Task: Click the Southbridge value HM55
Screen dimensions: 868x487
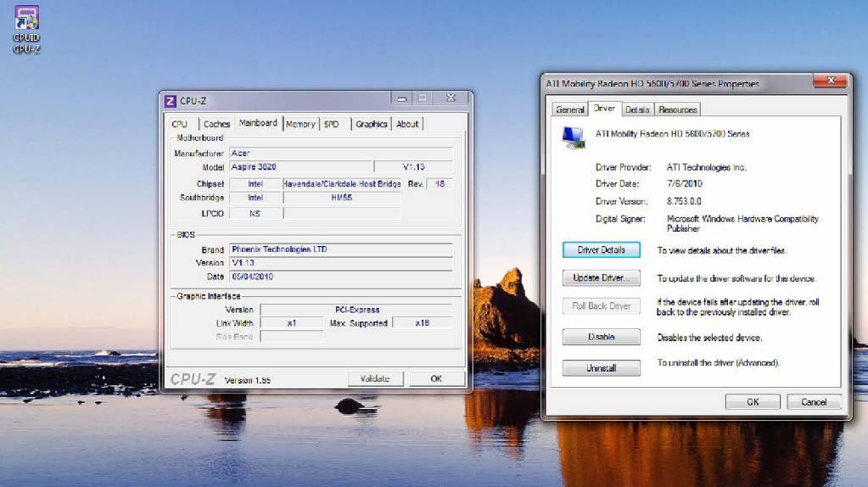Action: point(342,198)
